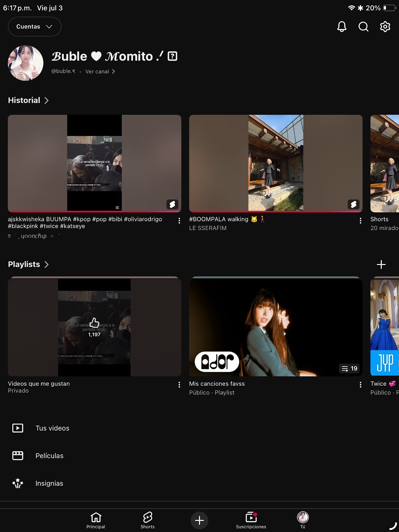Open the Historial heading
Viewport: 399px width, 532px height.
pyautogui.click(x=24, y=100)
